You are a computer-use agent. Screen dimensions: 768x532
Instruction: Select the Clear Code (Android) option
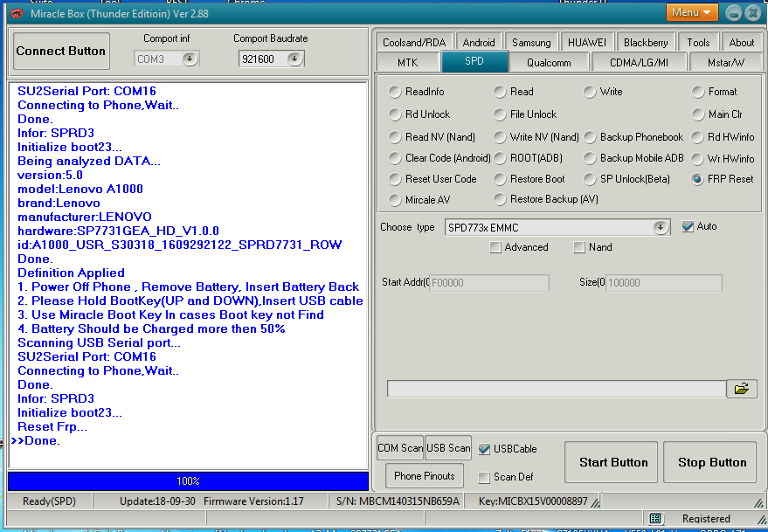pyautogui.click(x=394, y=158)
